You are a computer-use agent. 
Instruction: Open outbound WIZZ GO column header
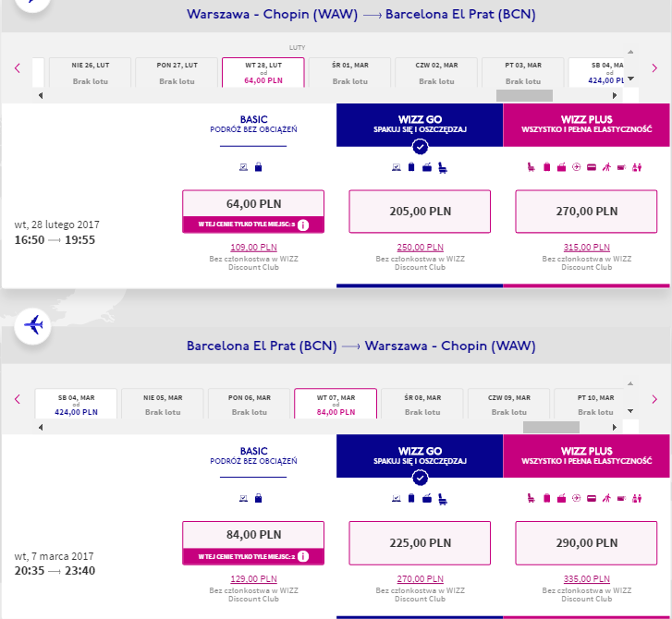coord(420,125)
